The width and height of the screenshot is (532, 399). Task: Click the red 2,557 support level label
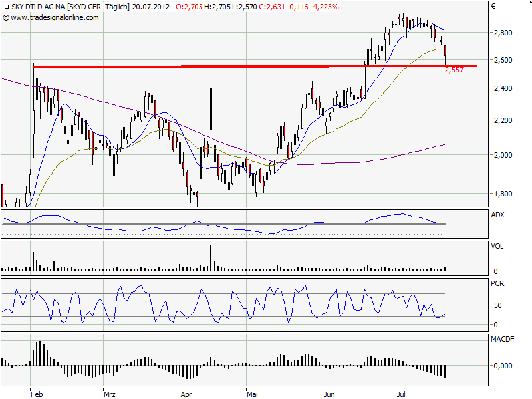[454, 70]
